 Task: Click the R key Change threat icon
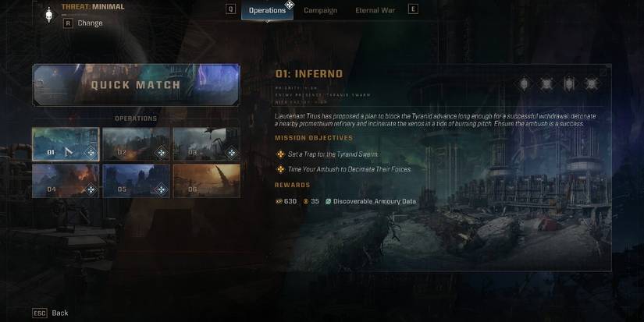68,23
